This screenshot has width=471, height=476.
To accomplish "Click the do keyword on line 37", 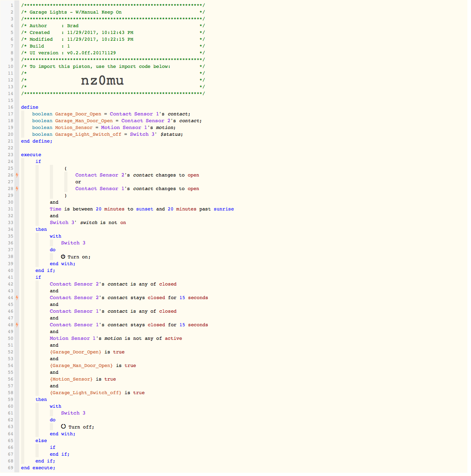I will 53,250.
